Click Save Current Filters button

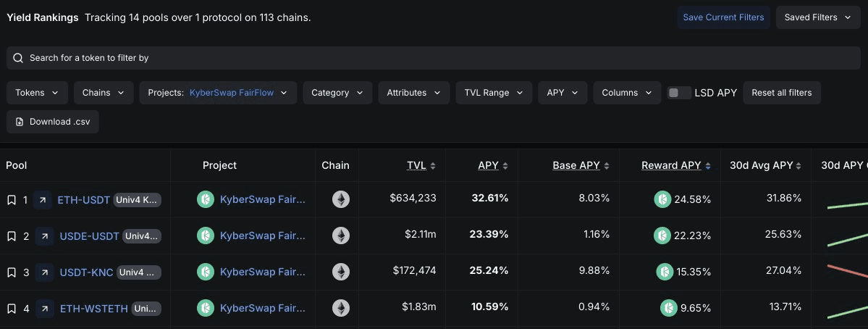tap(723, 17)
